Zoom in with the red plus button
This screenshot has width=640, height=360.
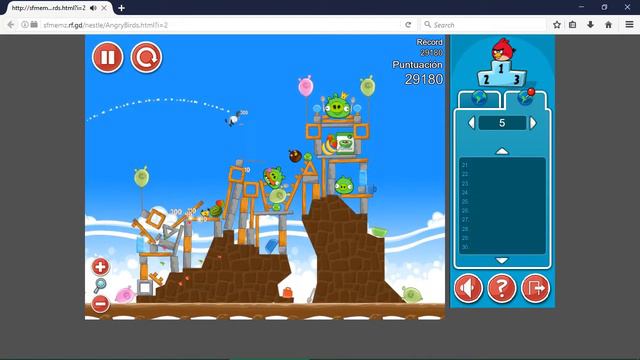click(x=100, y=267)
